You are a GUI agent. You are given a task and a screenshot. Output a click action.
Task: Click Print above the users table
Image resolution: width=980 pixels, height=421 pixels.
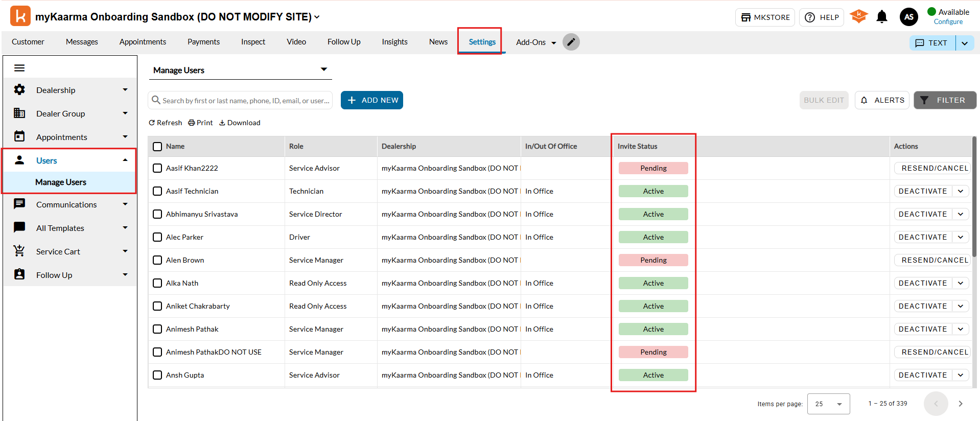click(x=200, y=123)
